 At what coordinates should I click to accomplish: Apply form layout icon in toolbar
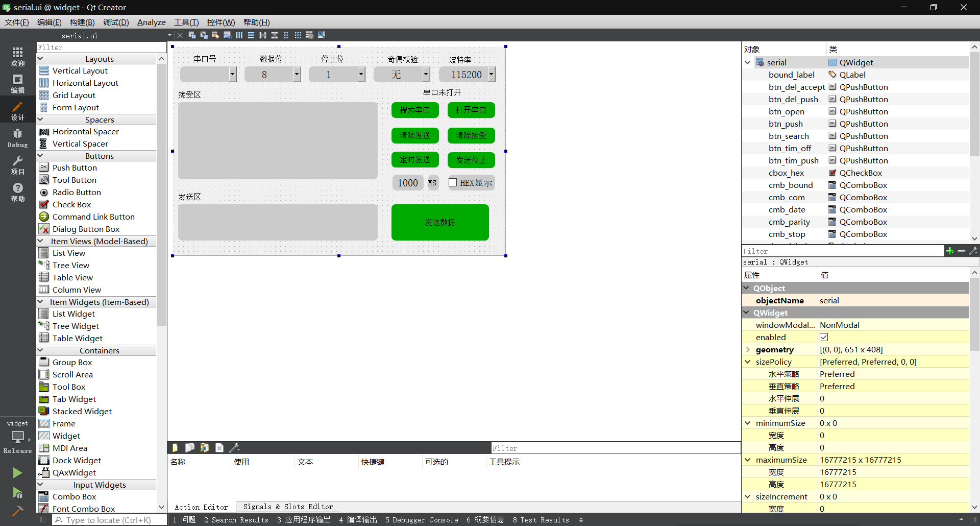tap(286, 35)
